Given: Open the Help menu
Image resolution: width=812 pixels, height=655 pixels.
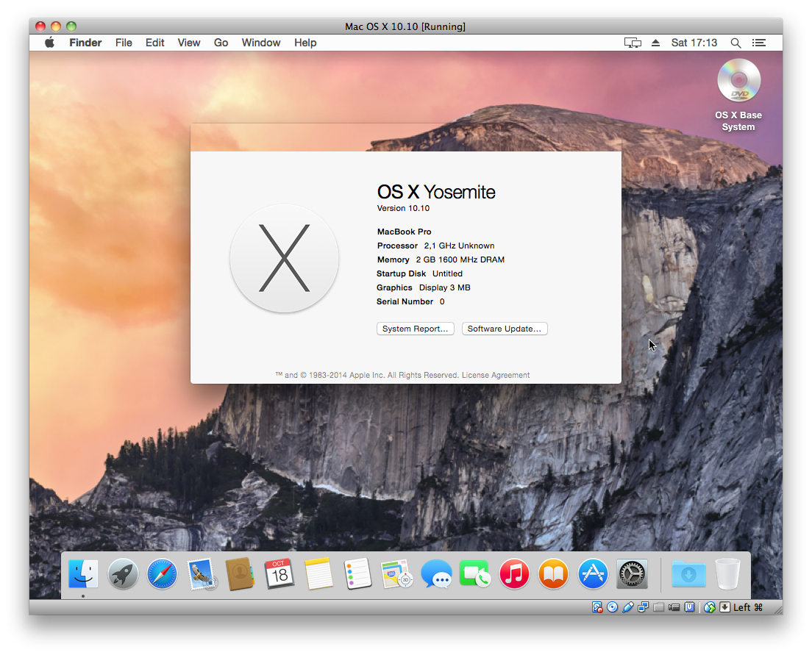Looking at the screenshot, I should 305,43.
